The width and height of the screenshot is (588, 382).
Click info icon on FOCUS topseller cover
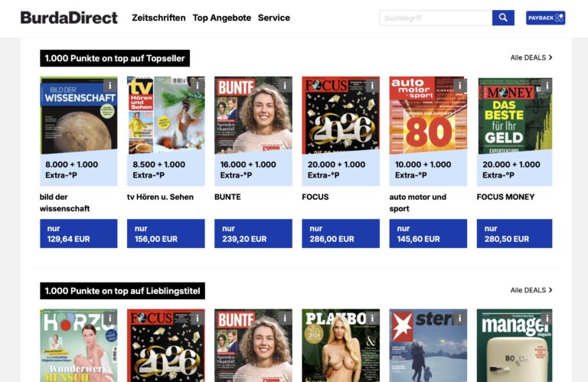[371, 86]
